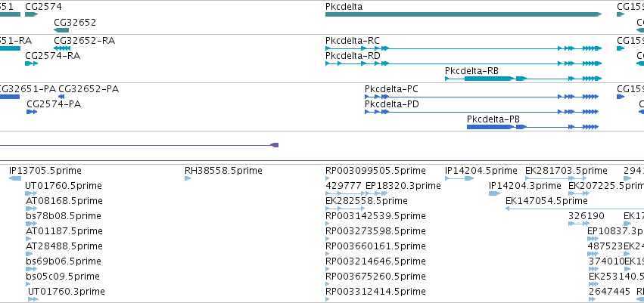Click the CG2574 gene arrow
The width and height of the screenshot is (644, 303).
(31, 14)
